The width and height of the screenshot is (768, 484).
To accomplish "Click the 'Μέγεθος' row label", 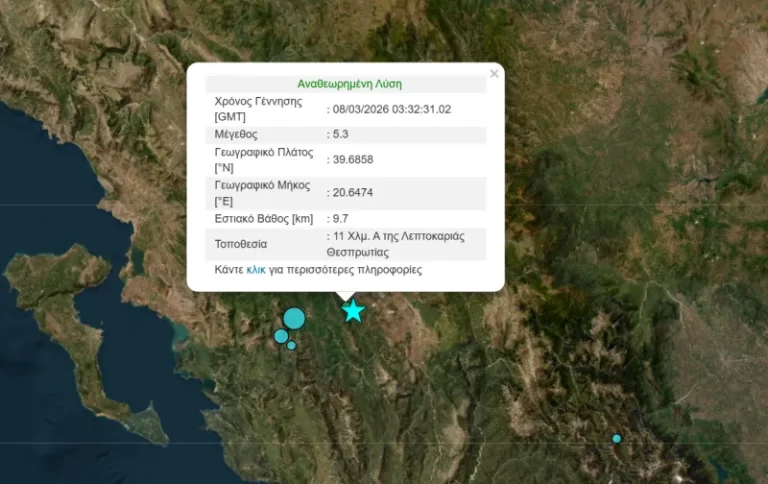I will point(236,134).
